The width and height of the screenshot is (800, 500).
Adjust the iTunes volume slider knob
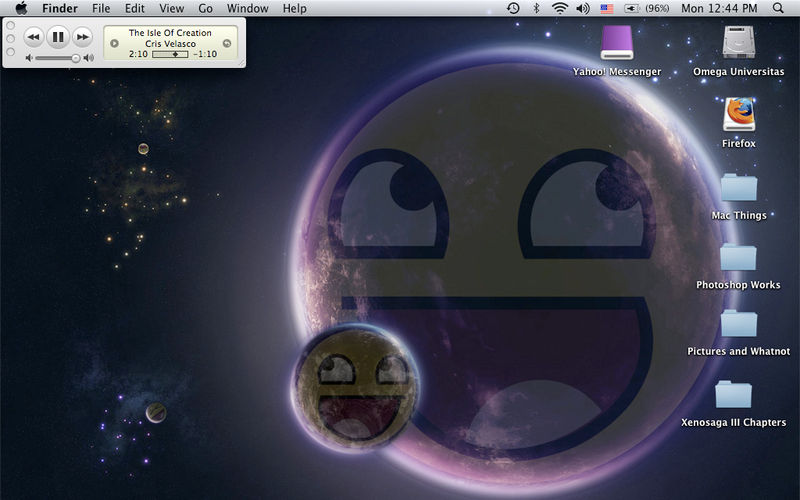[x=76, y=58]
